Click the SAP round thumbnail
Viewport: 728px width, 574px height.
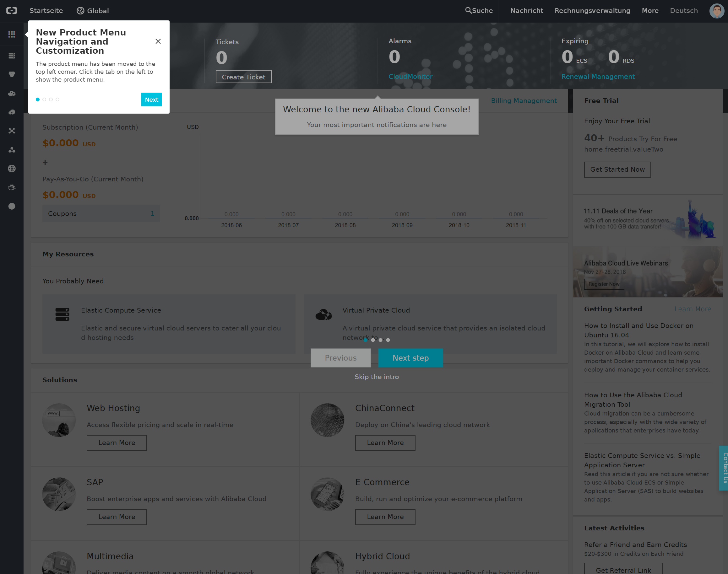pos(59,494)
